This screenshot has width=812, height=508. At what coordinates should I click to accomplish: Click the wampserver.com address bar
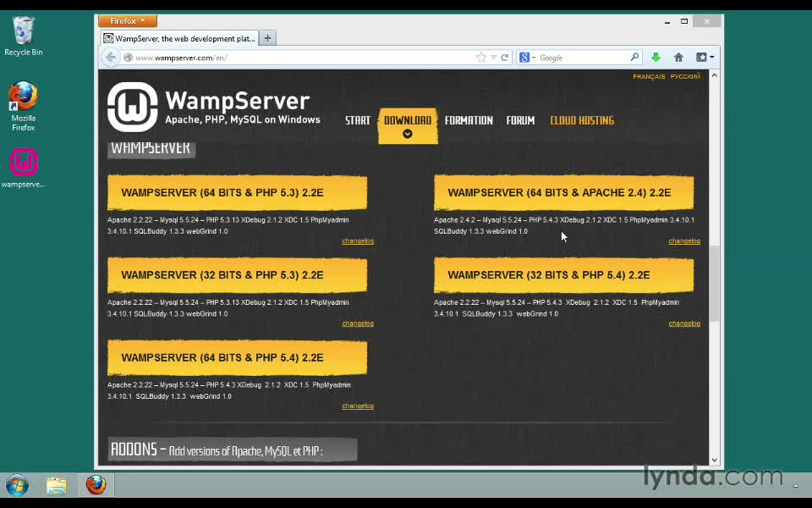[296, 58]
